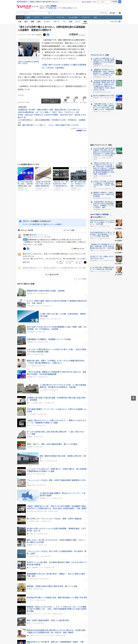Select the スポーツ category tab
This screenshot has width=138, height=644.
[56, 21]
